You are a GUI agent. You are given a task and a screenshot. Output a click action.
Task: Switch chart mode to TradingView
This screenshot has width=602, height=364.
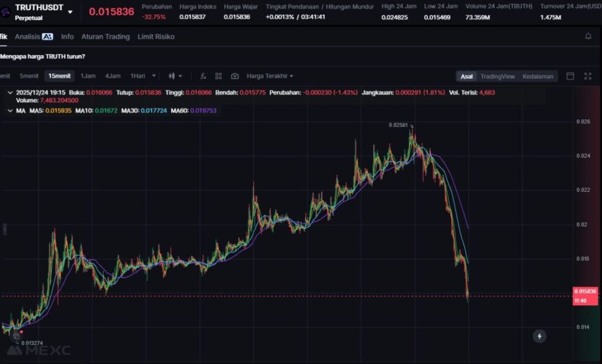coord(497,76)
